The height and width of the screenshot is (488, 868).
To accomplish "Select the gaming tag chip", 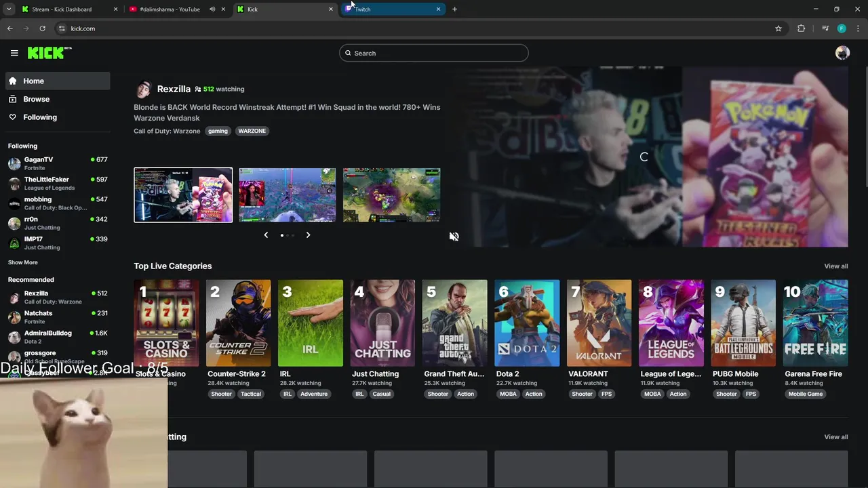I will tap(218, 131).
